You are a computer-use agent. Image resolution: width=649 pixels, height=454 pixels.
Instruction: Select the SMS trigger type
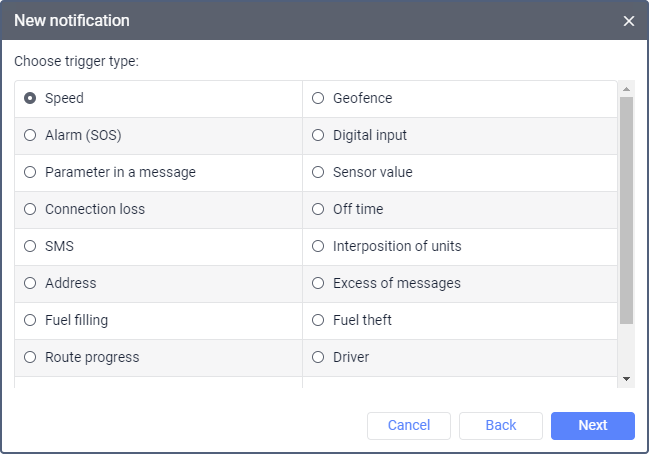tap(31, 246)
